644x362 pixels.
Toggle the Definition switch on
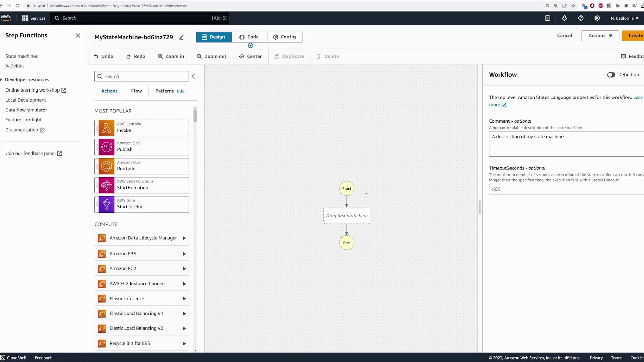(611, 75)
